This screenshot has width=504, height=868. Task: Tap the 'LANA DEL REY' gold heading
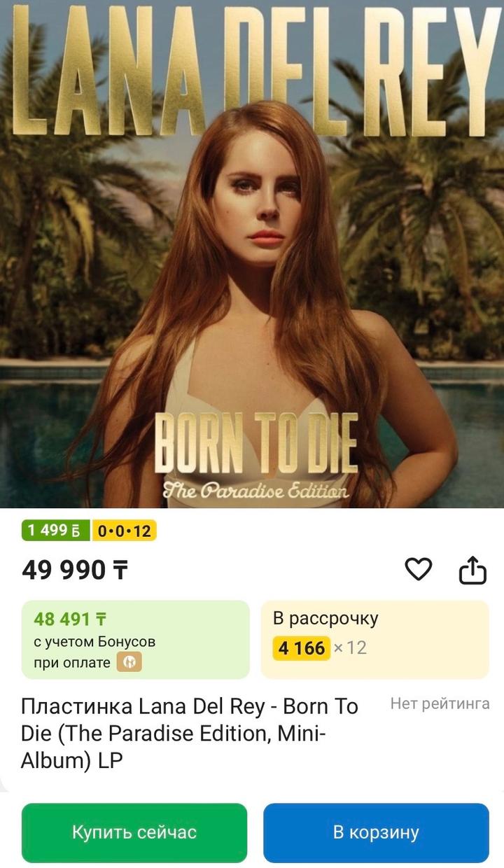pos(252,70)
